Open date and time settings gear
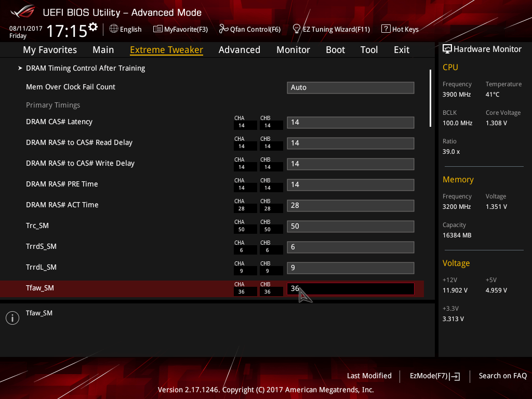 click(93, 27)
